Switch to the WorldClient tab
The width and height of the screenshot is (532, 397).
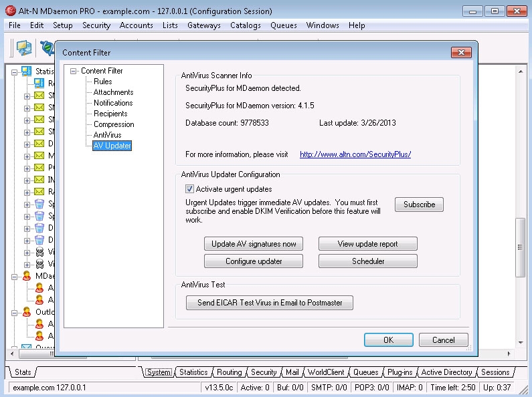tap(326, 372)
